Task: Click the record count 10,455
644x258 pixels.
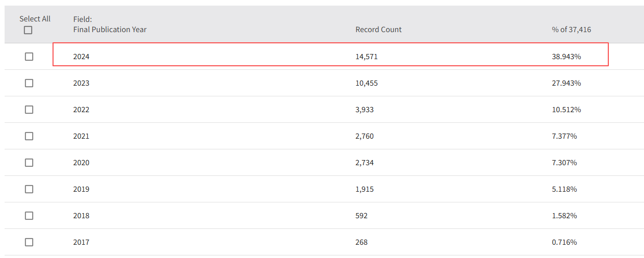Action: [x=366, y=83]
